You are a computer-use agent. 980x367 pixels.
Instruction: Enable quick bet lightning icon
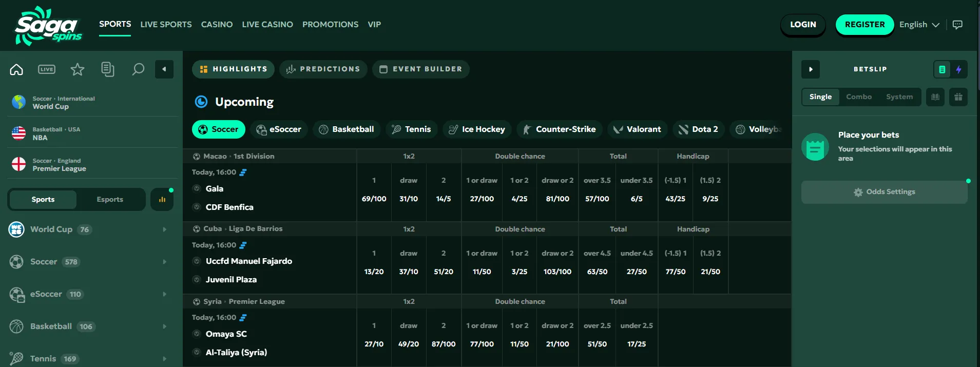pos(958,69)
